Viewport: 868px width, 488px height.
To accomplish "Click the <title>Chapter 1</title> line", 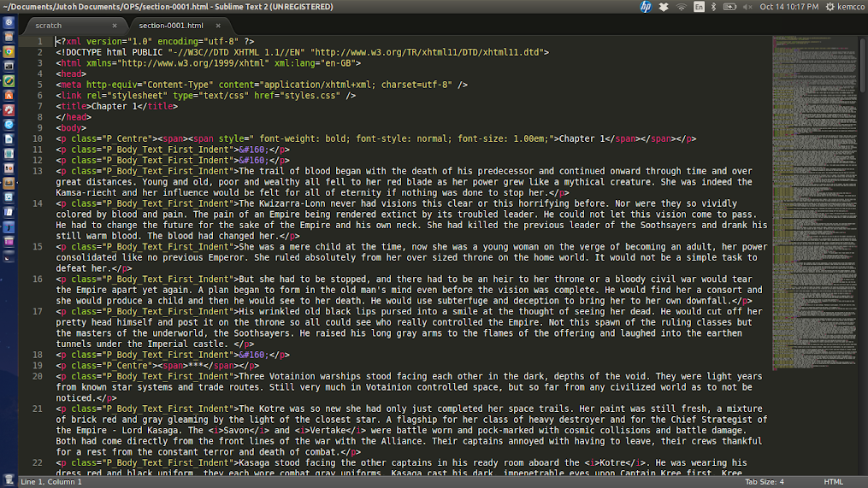I will [117, 106].
